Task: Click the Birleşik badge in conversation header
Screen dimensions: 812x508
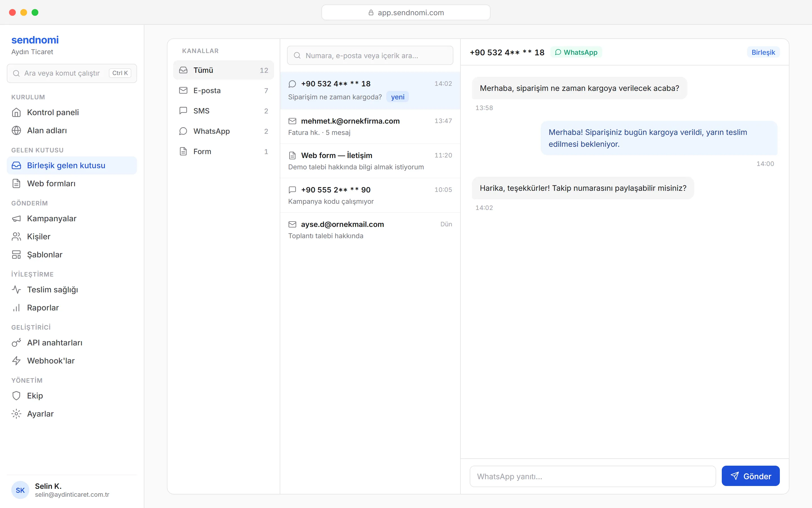Action: (x=763, y=52)
